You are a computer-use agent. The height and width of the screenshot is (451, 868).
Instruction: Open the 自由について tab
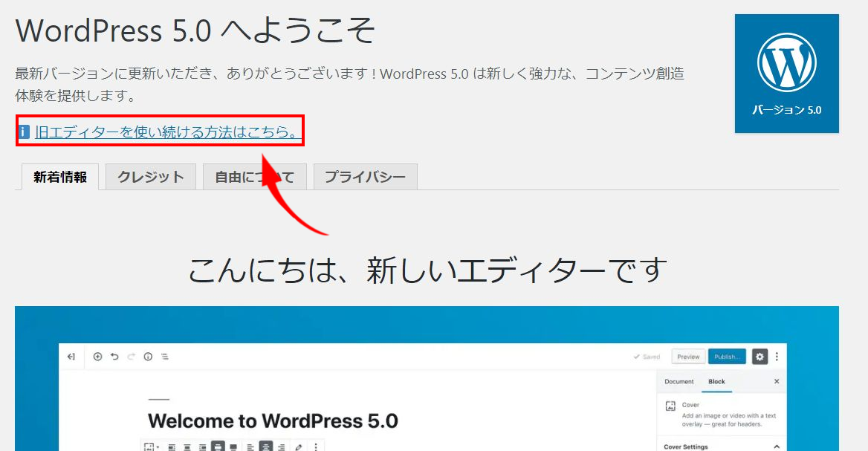coord(255,177)
